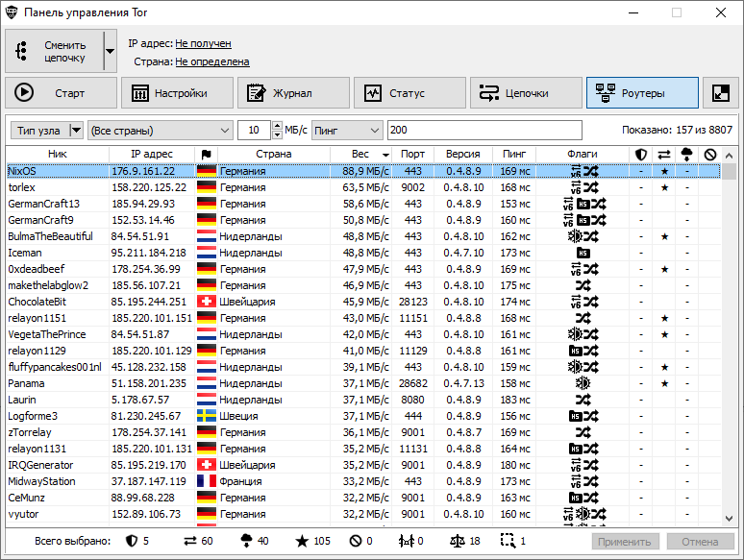
Task: Toggle middle-node star for fluffypancakes001nl
Action: click(x=664, y=368)
